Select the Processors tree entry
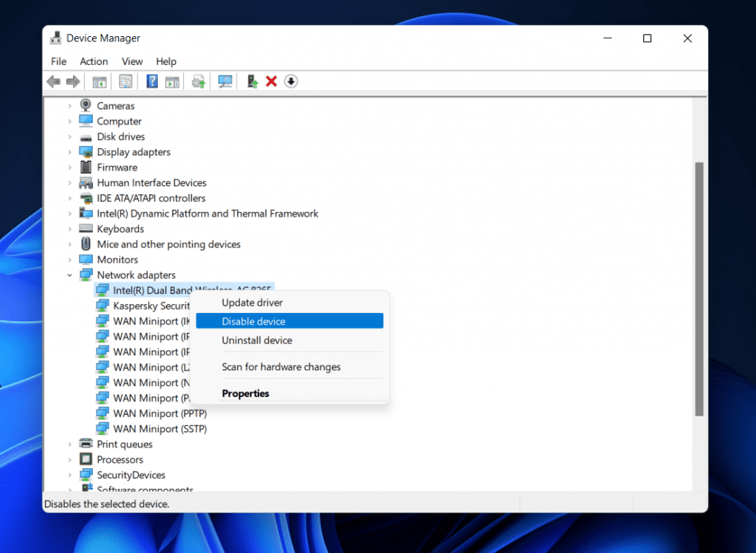 tap(121, 458)
